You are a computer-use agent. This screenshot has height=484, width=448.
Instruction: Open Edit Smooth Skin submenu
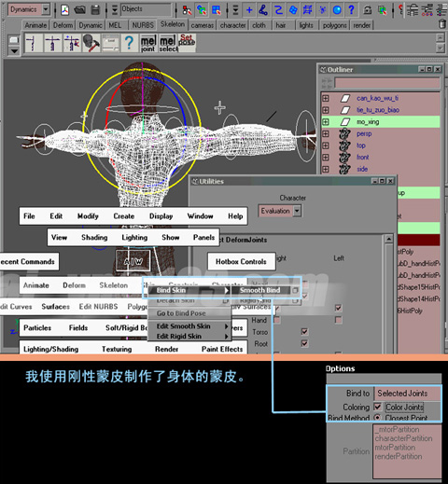pyautogui.click(x=190, y=326)
